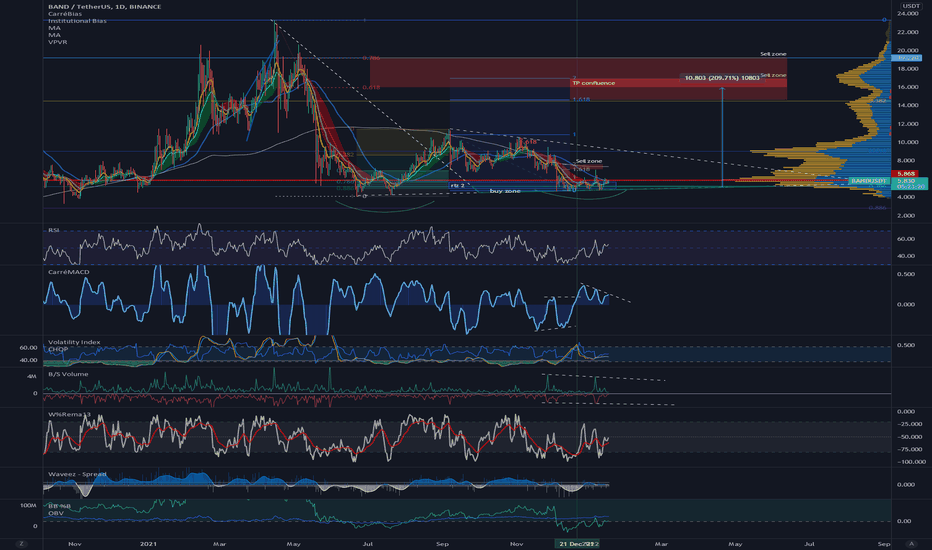Click the small Sell zone label near December
Image resolution: width=932 pixels, height=550 pixels.
(589, 161)
